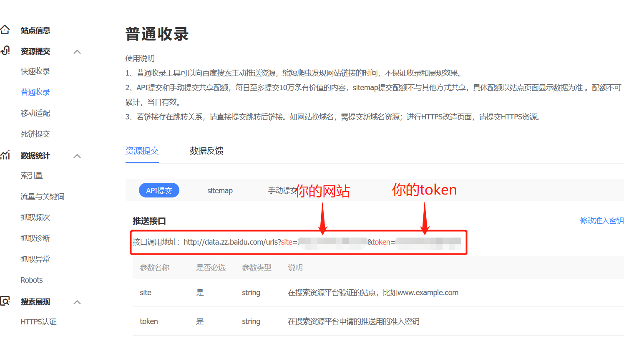Collapse the 资源提交 section chevron
644x339 pixels.
click(77, 51)
